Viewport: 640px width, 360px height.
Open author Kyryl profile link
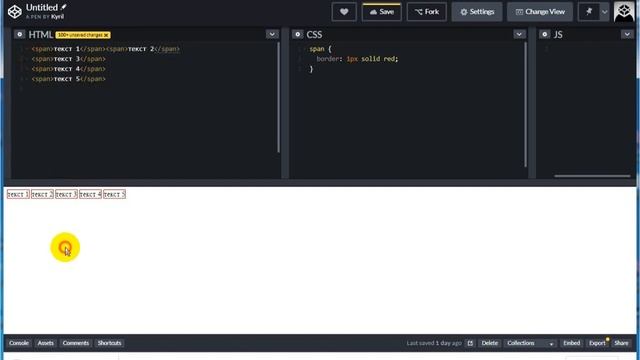pyautogui.click(x=58, y=17)
